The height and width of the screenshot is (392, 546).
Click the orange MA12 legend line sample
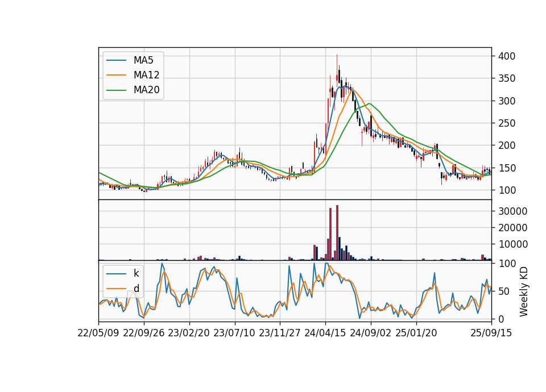tap(116, 75)
